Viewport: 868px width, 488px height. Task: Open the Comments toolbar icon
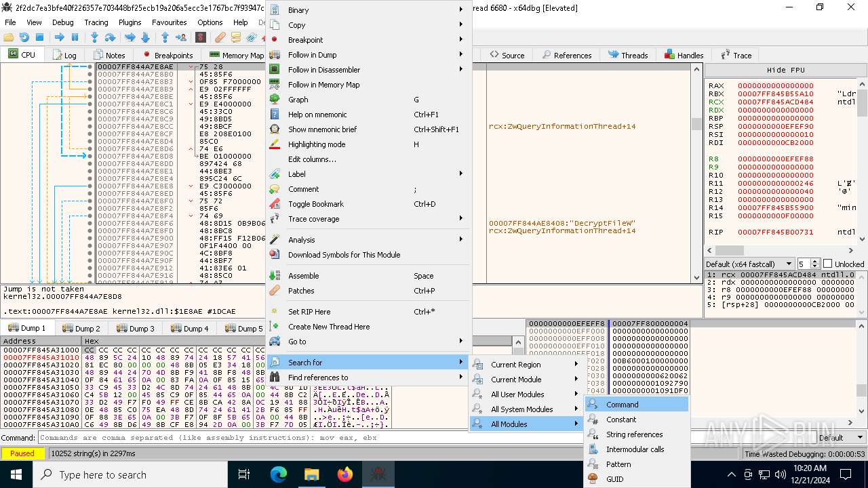click(236, 37)
